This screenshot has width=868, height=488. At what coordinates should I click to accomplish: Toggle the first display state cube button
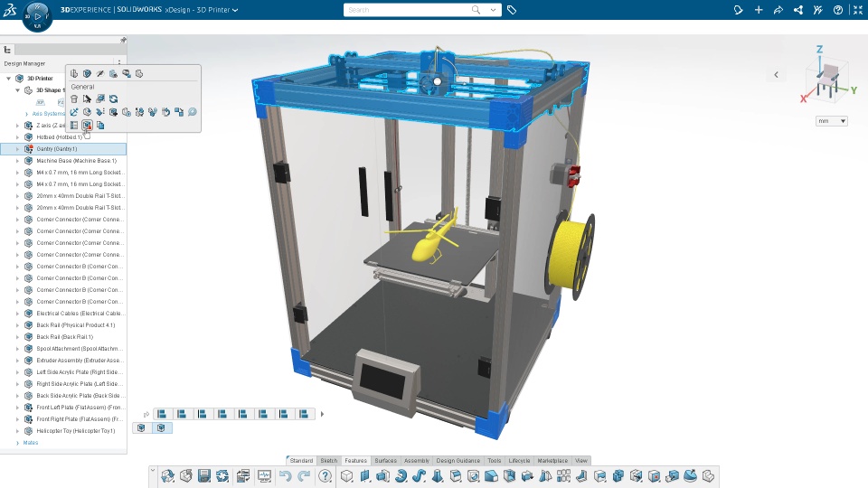point(141,427)
